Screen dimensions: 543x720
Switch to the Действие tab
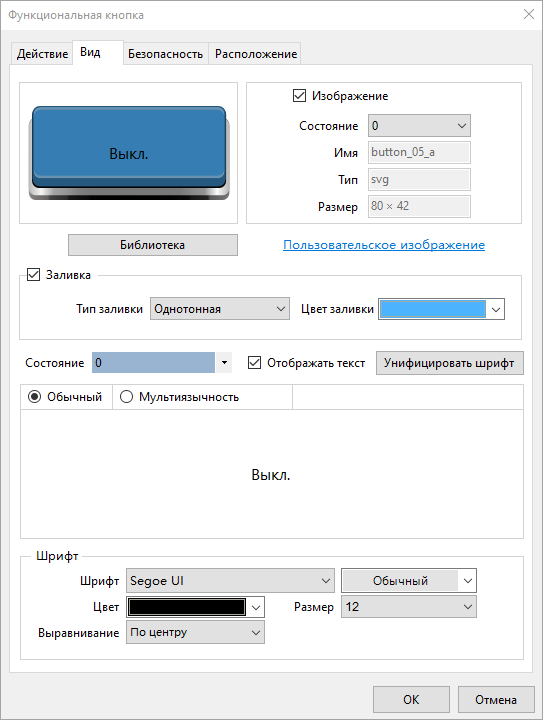coord(42,54)
